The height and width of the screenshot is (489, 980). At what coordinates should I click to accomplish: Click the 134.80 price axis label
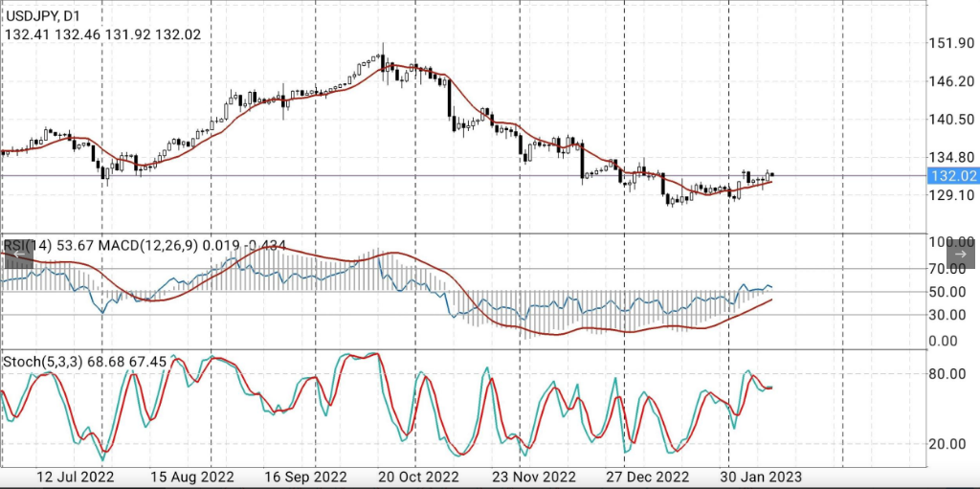pyautogui.click(x=951, y=158)
